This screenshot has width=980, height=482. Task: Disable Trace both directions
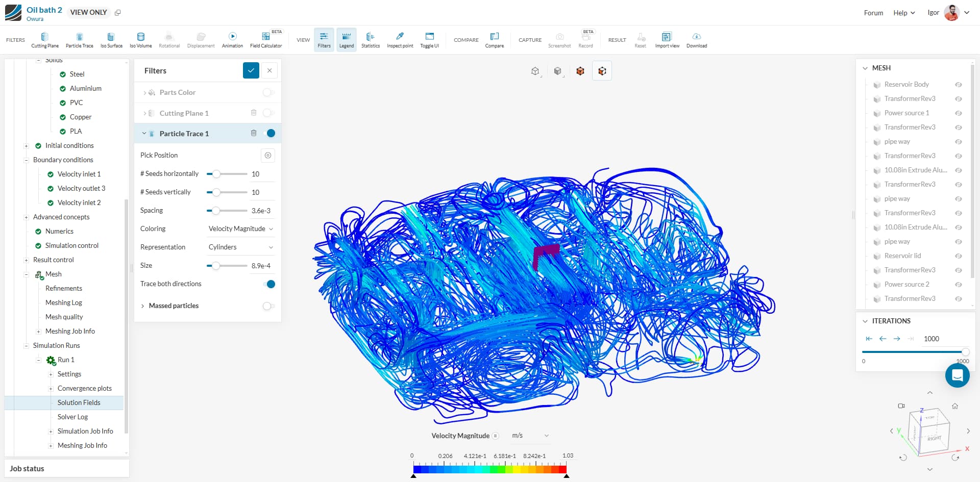point(270,284)
